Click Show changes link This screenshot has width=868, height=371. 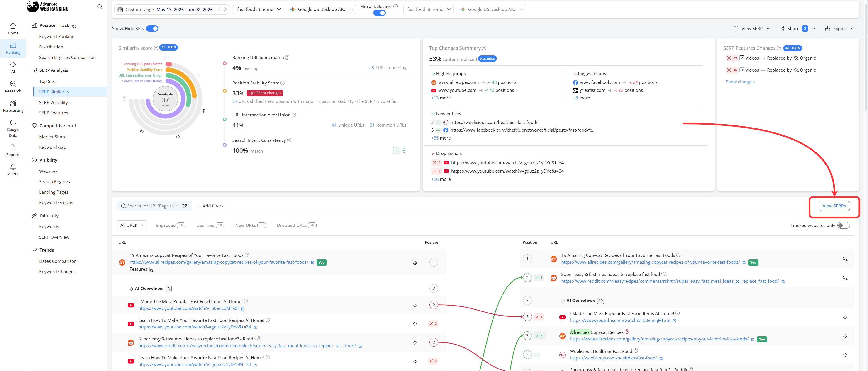pyautogui.click(x=740, y=82)
